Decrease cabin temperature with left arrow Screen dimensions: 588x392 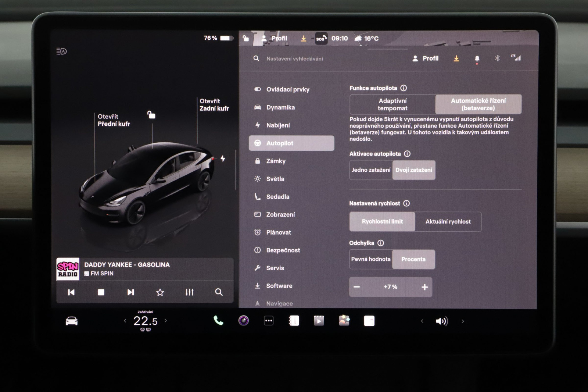click(x=125, y=321)
